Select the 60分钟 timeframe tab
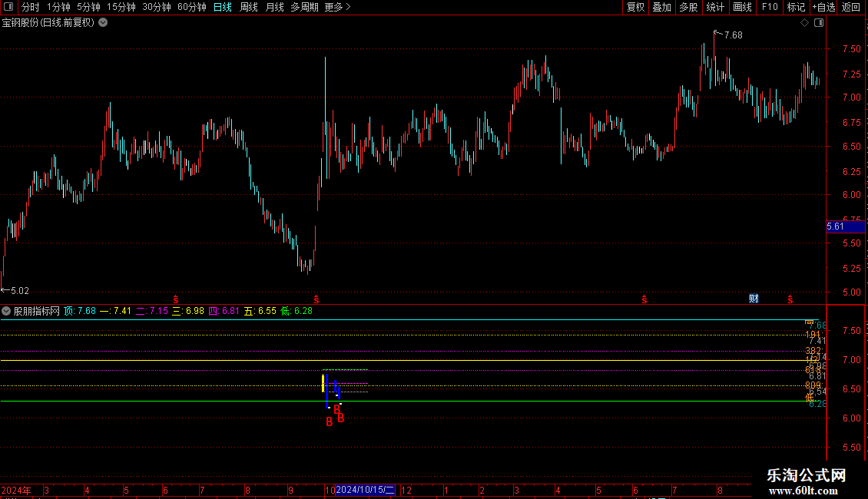Image resolution: width=868 pixels, height=499 pixels. pyautogui.click(x=191, y=7)
